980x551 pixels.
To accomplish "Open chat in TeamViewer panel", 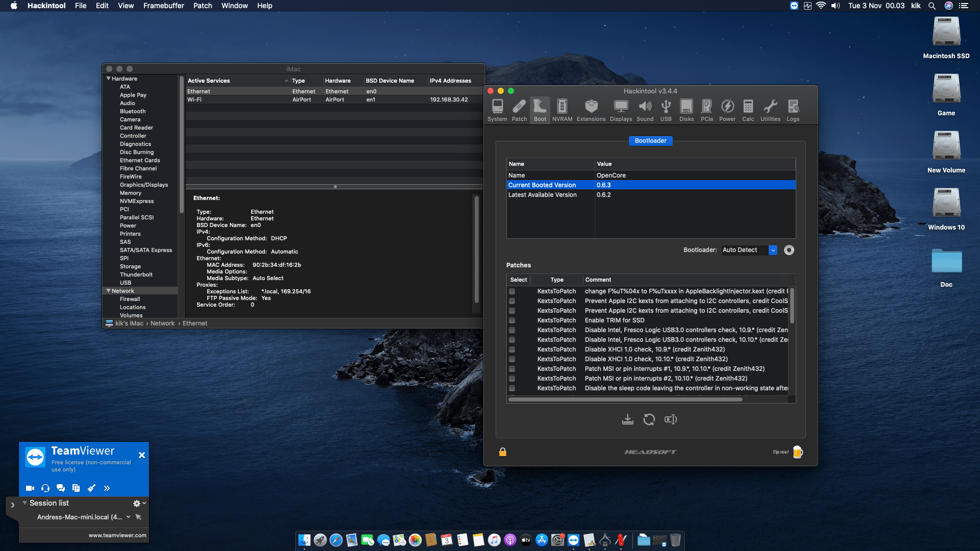I will 61,488.
